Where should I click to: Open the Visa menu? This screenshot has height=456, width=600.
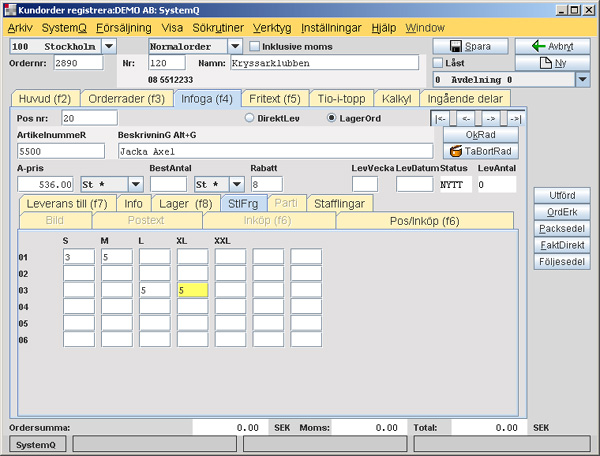point(172,28)
